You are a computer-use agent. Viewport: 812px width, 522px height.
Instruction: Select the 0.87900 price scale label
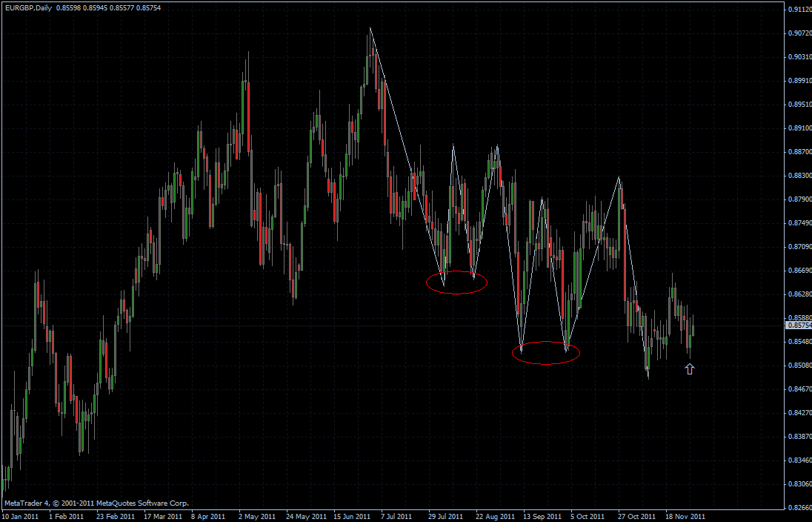point(800,199)
